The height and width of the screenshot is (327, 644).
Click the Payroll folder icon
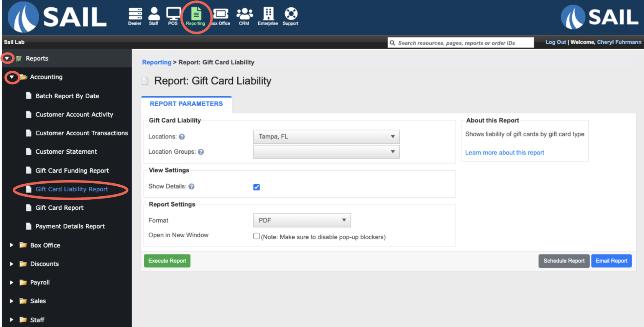23,283
